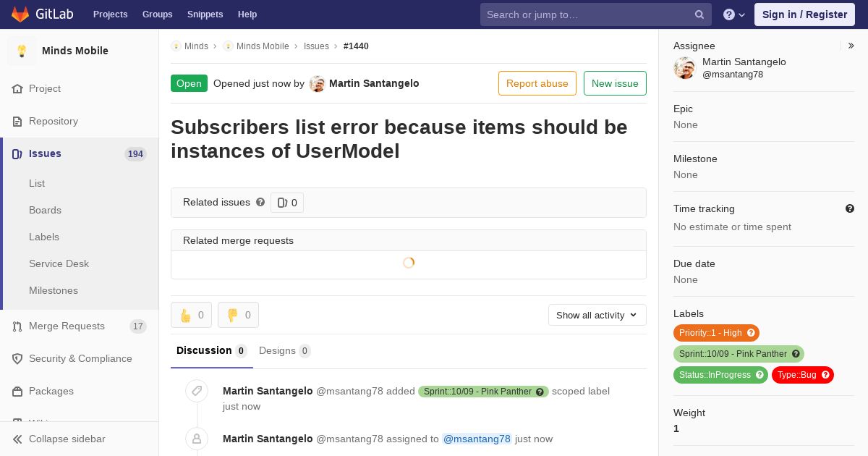Click the Status::InProgress label help icon
This screenshot has height=456, width=868.
click(759, 375)
